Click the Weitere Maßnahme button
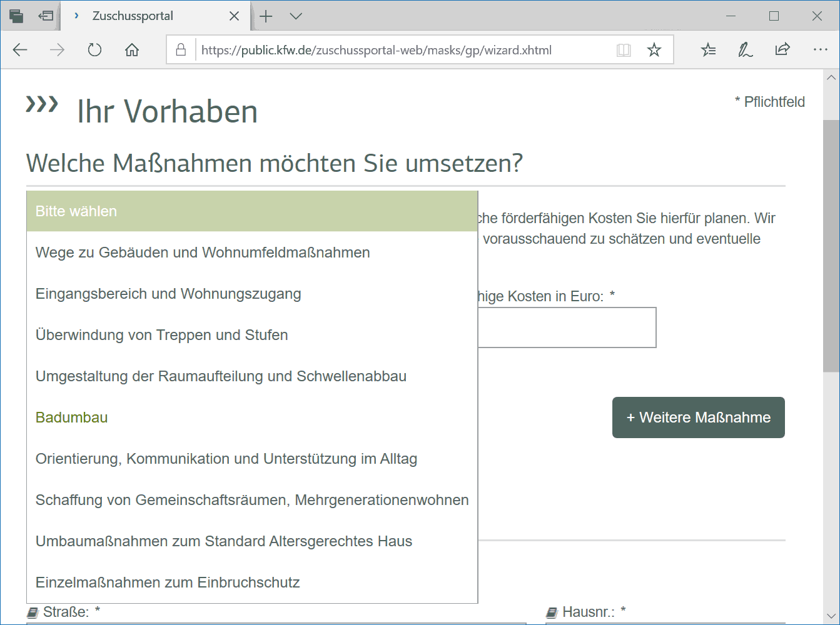Image resolution: width=840 pixels, height=625 pixels. coord(698,417)
